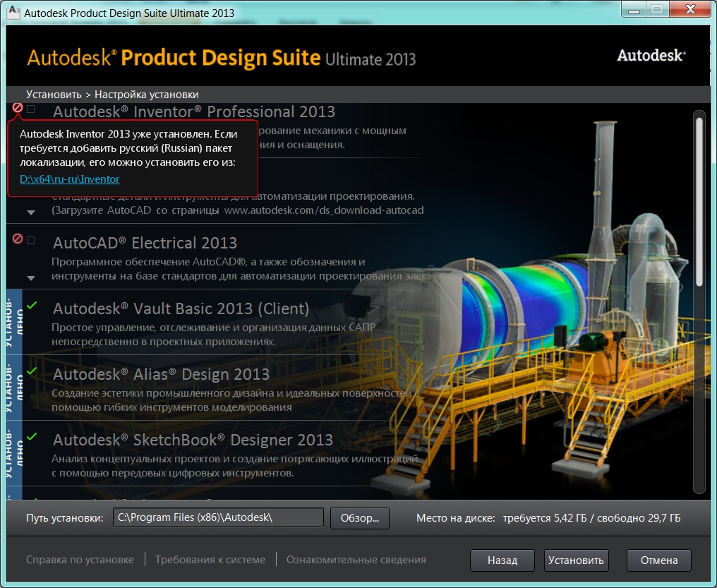Click the Autodesk logo in the top right corner
The width and height of the screenshot is (717, 588).
(649, 55)
